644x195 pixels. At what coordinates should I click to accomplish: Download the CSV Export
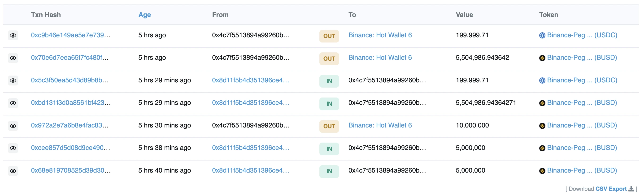[611, 189]
